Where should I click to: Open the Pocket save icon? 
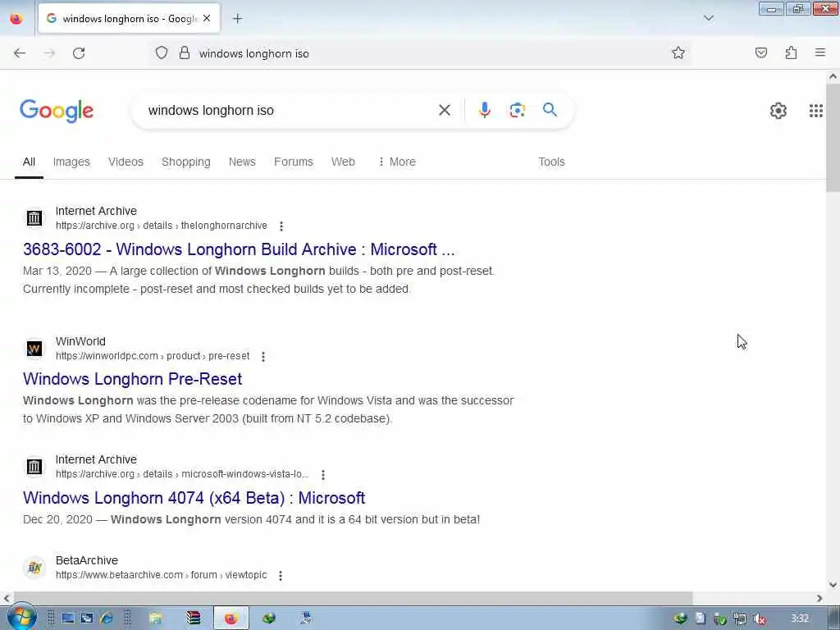tap(761, 52)
